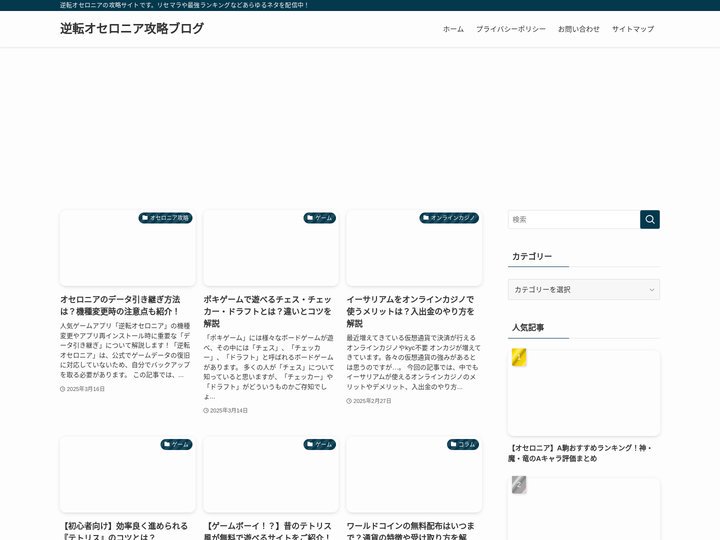Open the プライバシーポリシー menu item
Image resolution: width=720 pixels, height=540 pixels.
click(511, 29)
